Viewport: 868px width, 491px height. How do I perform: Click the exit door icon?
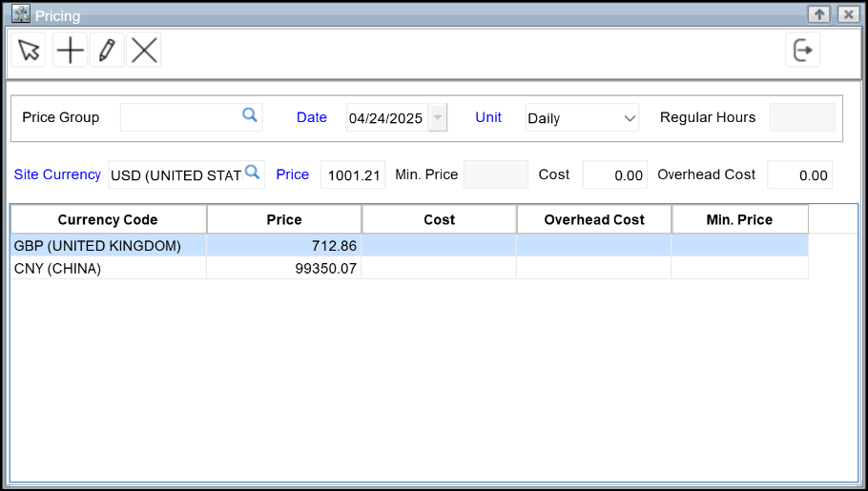point(802,51)
